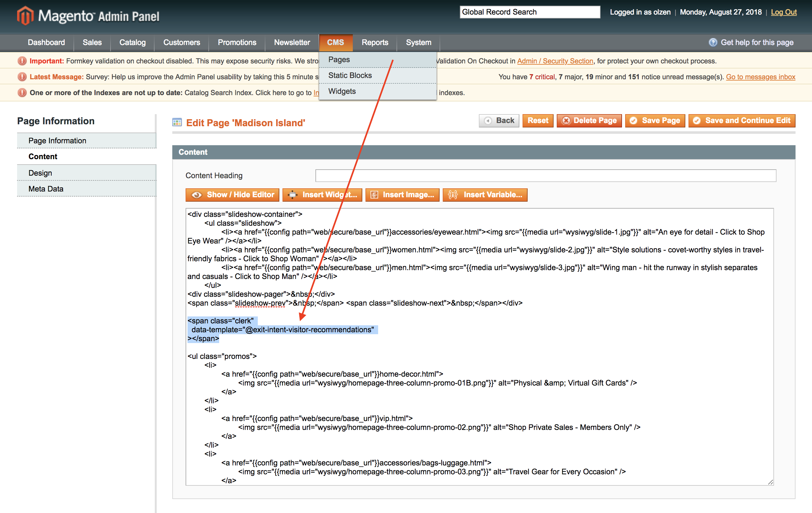The width and height of the screenshot is (812, 513).
Task: Click the Important message warning icon
Action: [x=22, y=61]
